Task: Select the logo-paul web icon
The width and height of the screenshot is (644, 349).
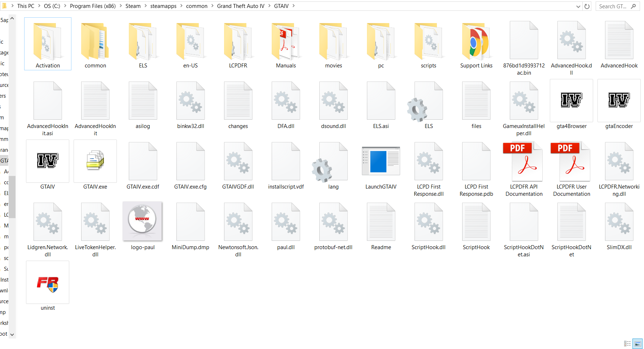Action: (x=143, y=221)
